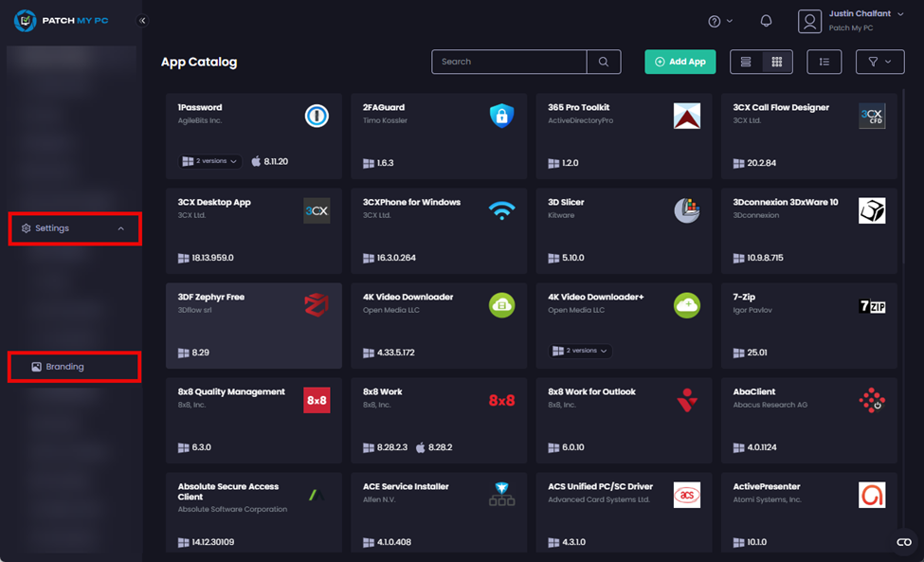Click the 7-Zip app logo
Viewport: 924px width, 562px height.
(x=871, y=305)
